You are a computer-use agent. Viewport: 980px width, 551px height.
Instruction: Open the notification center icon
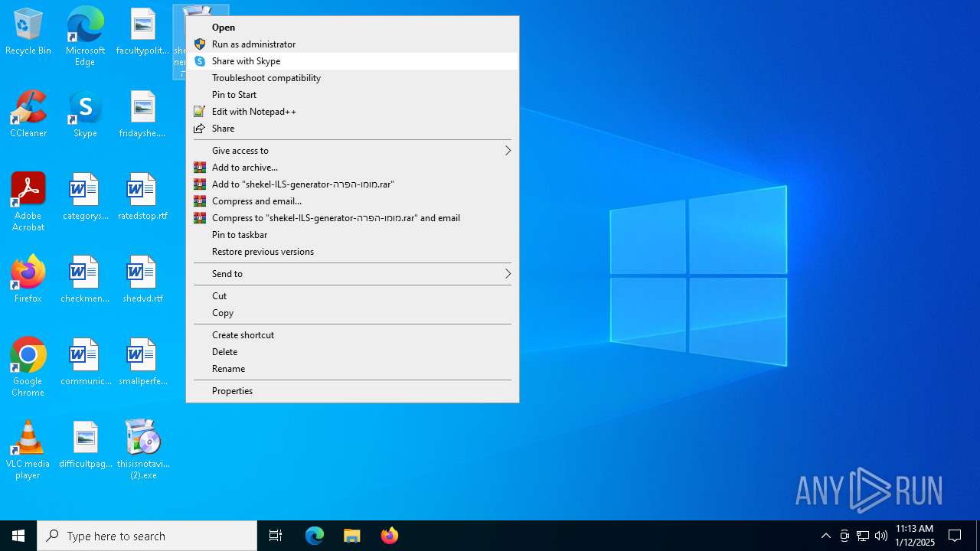[955, 536]
